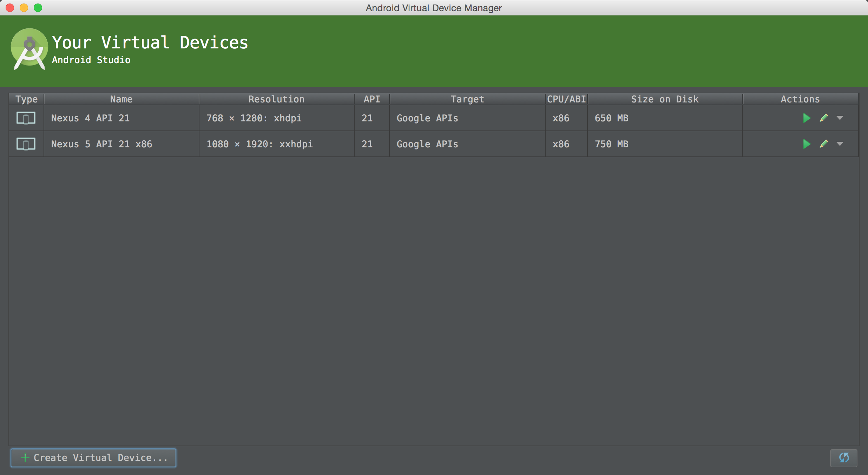Sort devices by Name column header
This screenshot has height=475, width=868.
click(121, 99)
